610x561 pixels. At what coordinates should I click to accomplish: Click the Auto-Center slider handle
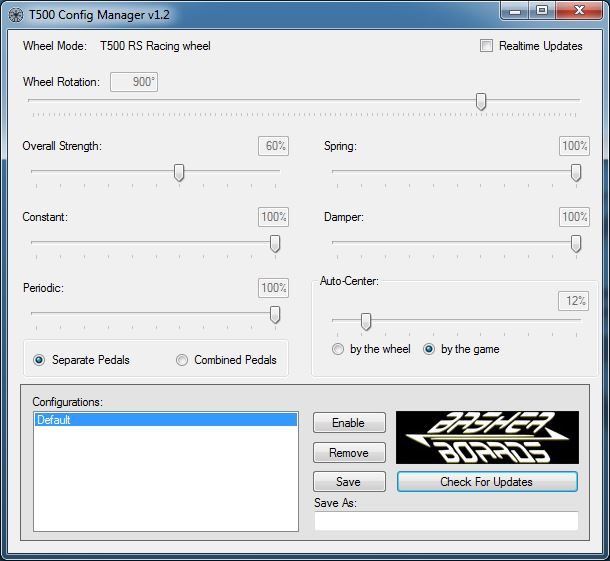coord(366,322)
